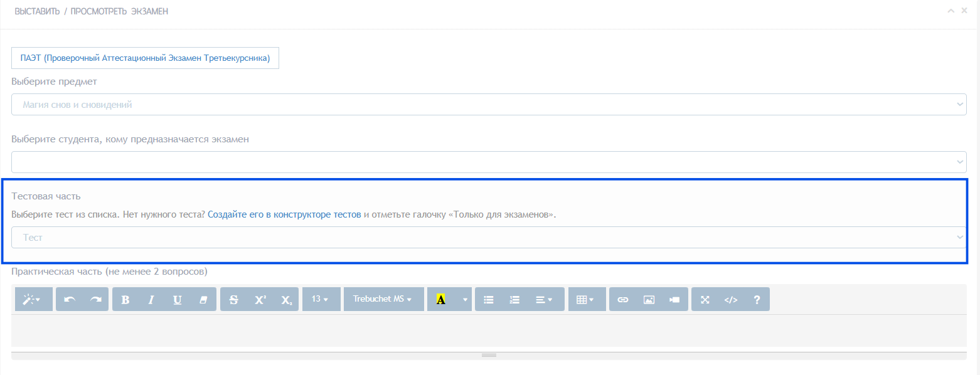Apply superscript formatting

260,299
